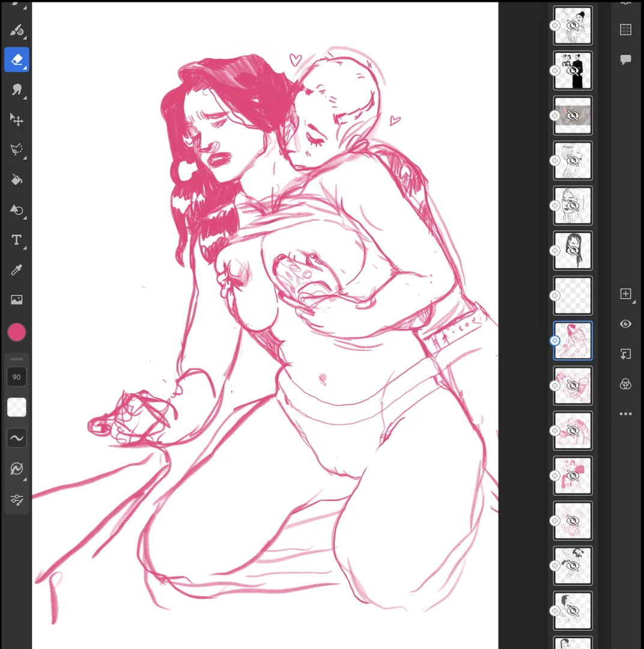Screen dimensions: 644x649
Task: Pick the Eyedropper tool
Action: tap(17, 270)
